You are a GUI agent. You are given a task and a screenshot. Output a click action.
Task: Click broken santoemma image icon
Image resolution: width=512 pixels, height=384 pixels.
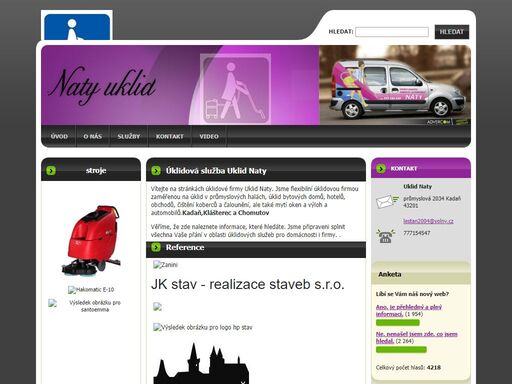(52, 303)
